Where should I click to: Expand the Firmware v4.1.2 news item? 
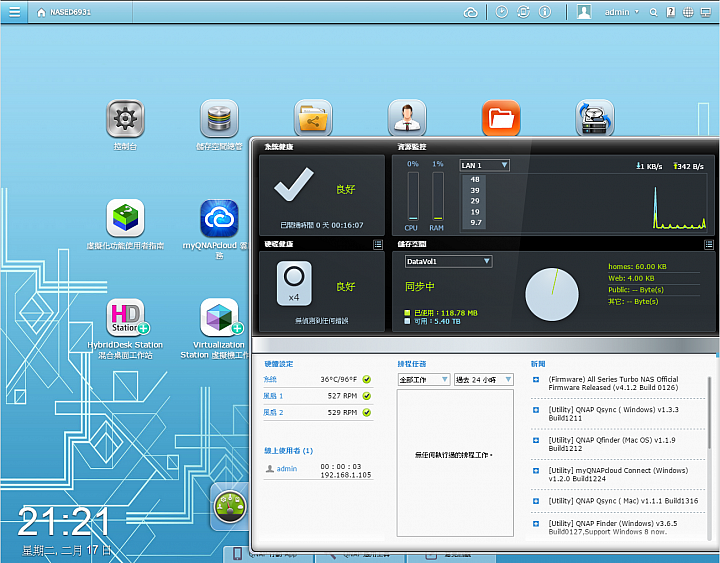pyautogui.click(x=536, y=380)
